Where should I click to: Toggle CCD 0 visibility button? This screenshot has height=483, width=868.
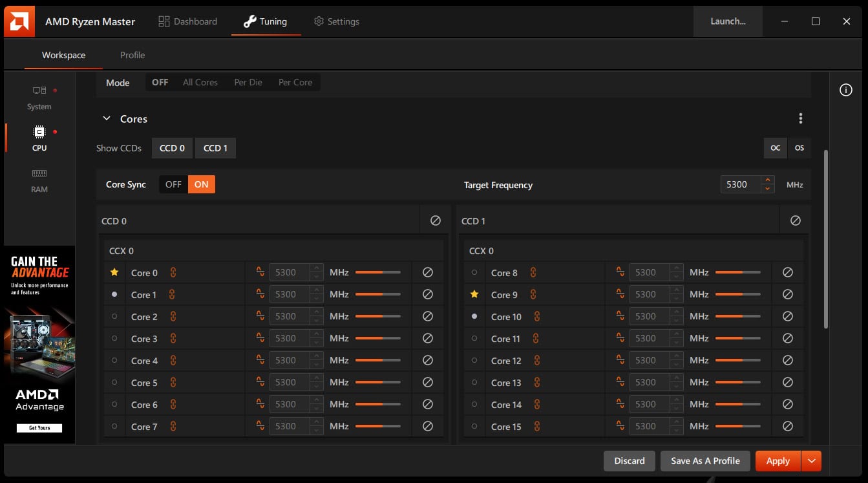[173, 148]
